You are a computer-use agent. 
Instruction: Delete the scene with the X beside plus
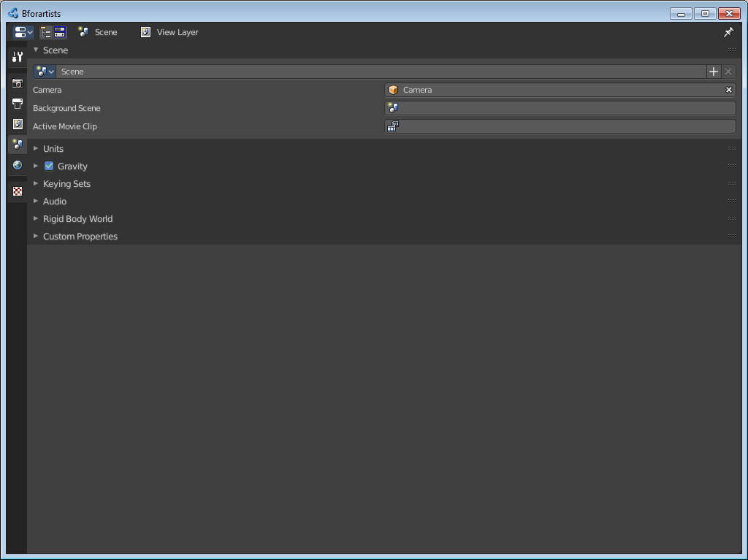coord(728,72)
